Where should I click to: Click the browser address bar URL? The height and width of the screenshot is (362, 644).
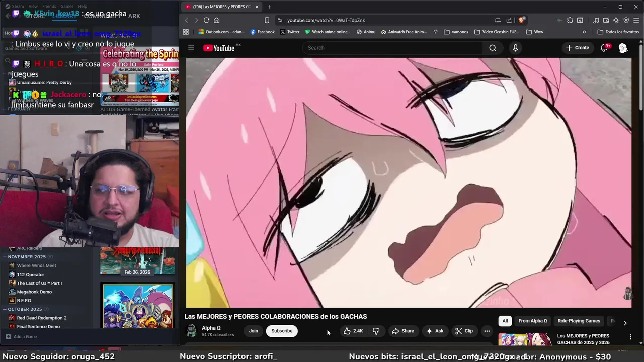326,20
